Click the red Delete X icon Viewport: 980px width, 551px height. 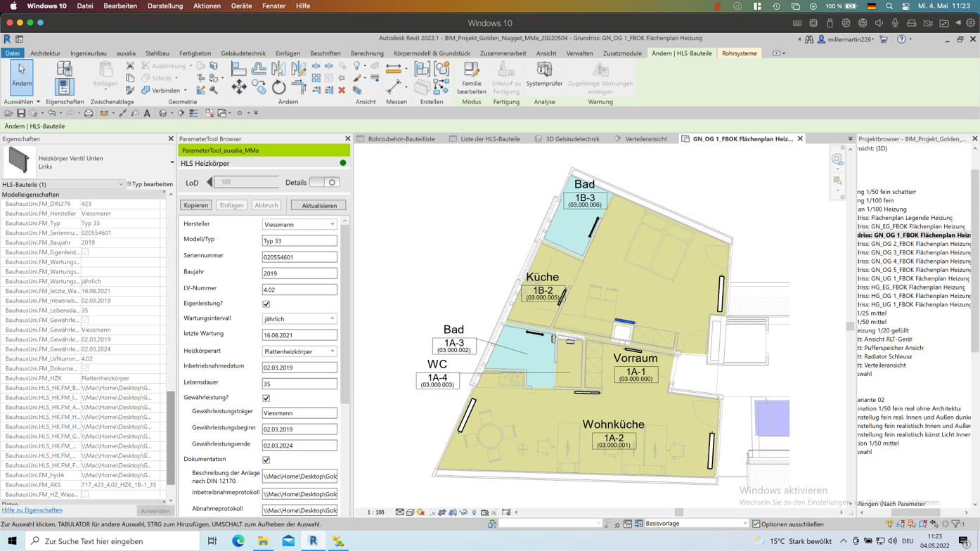(342, 90)
